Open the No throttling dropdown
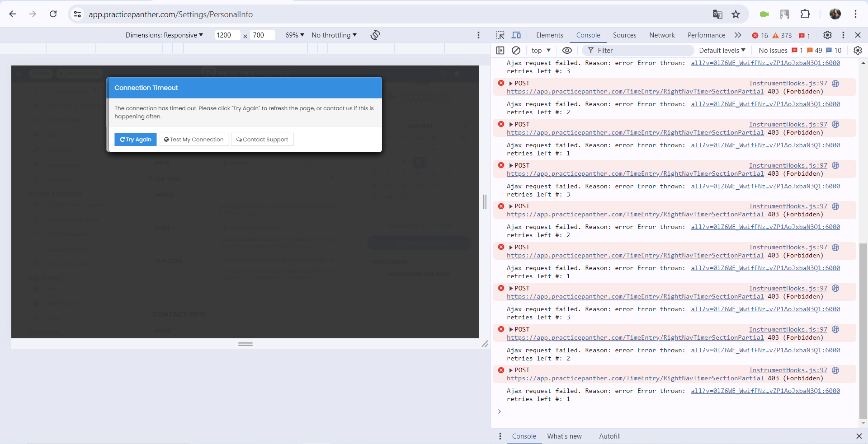868x444 pixels. coord(334,35)
